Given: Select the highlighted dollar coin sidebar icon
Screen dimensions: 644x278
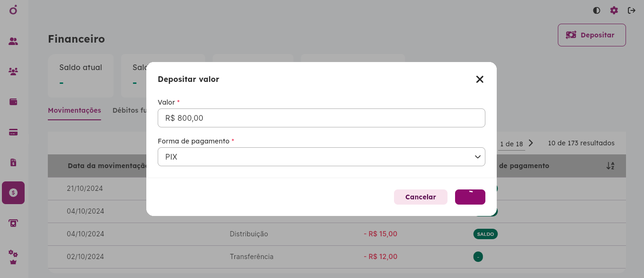Looking at the screenshot, I should click(x=13, y=193).
